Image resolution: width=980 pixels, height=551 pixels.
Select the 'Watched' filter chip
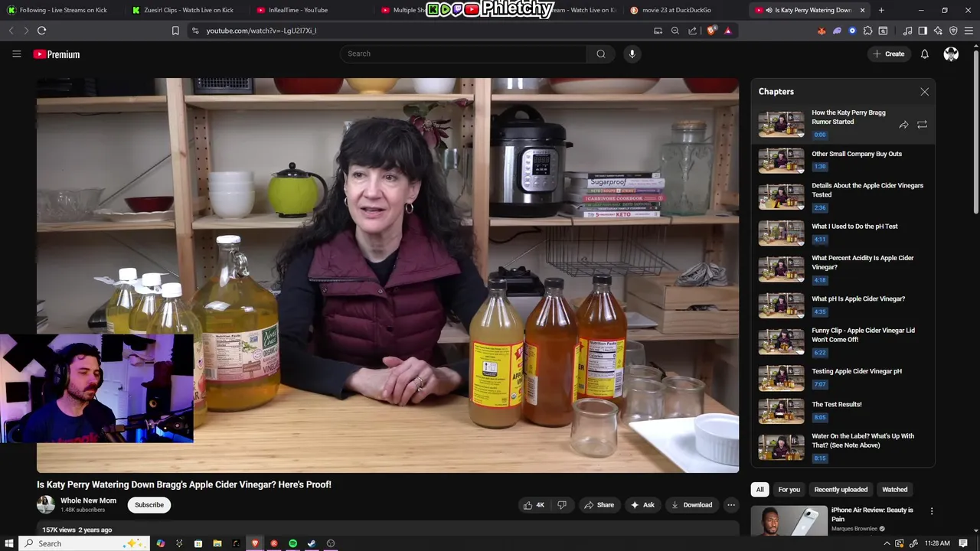pos(894,490)
